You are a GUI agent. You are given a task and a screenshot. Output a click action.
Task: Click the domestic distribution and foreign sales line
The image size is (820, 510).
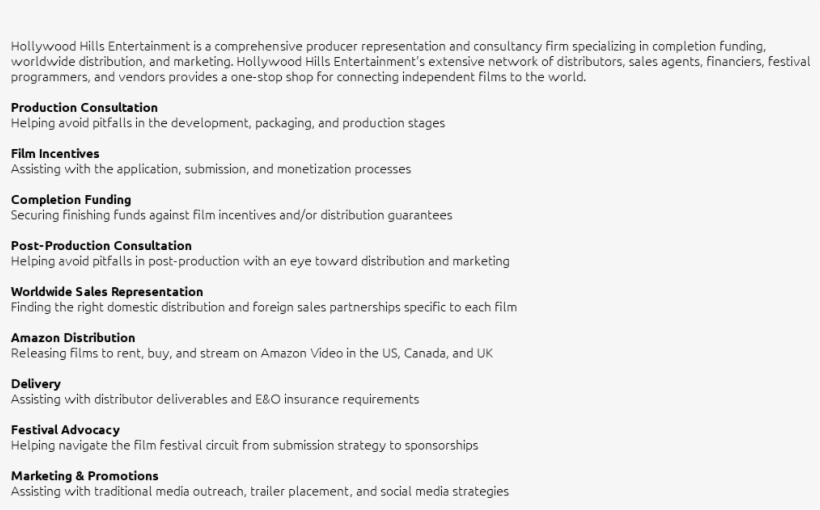click(x=264, y=308)
